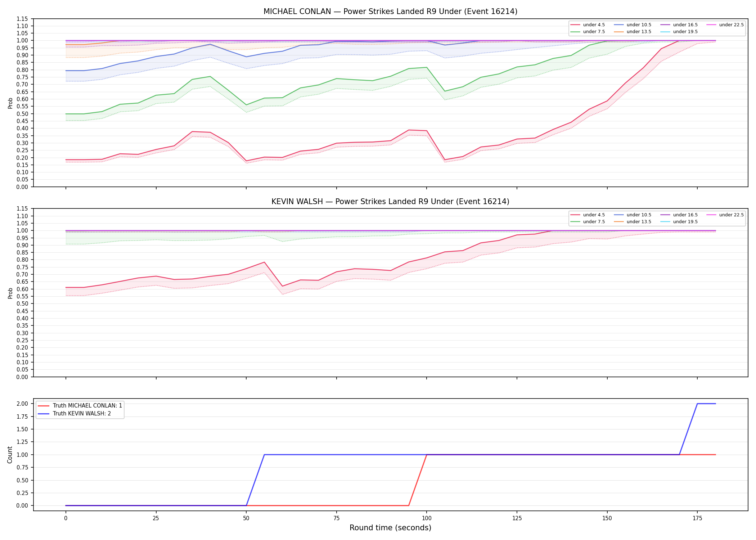Click the x-axis tick label "0"
The height and width of the screenshot is (540, 756).
click(x=66, y=518)
